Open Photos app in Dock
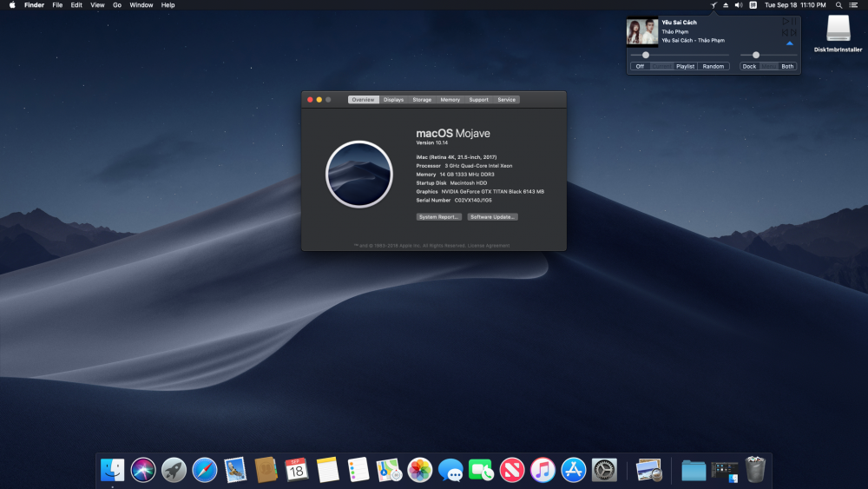 tap(419, 470)
